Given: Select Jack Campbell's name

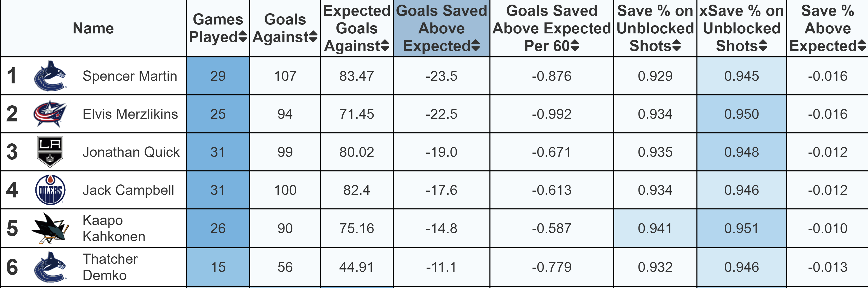Looking at the screenshot, I should click(x=128, y=191).
